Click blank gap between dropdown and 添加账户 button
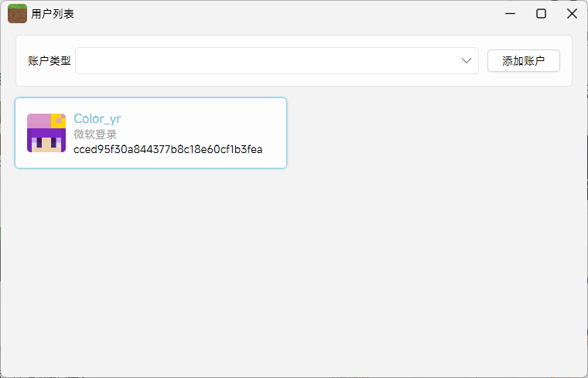 click(483, 61)
